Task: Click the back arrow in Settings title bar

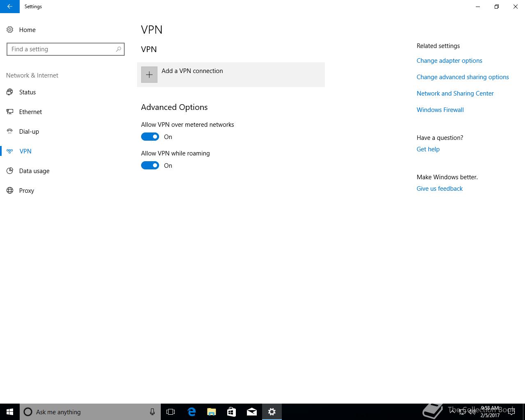Action: coord(10,7)
